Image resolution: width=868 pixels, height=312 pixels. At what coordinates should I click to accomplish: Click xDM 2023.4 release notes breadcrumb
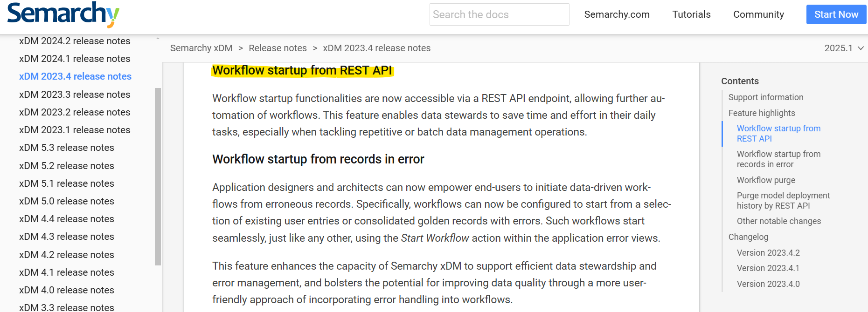376,48
